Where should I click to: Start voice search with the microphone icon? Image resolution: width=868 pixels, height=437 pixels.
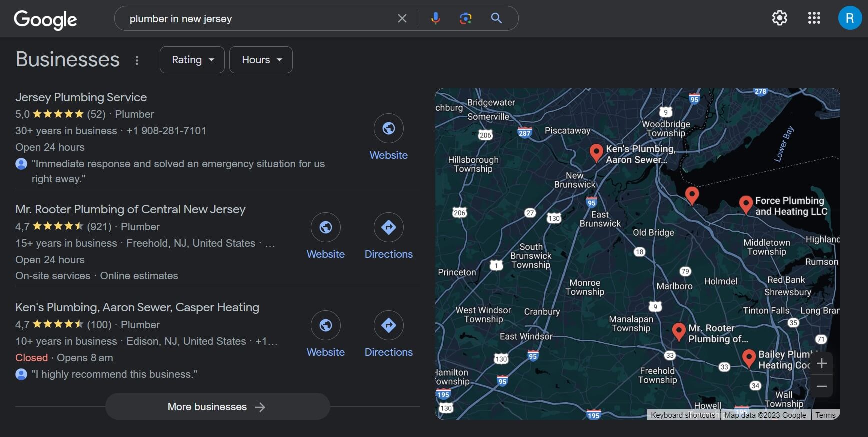pos(436,18)
